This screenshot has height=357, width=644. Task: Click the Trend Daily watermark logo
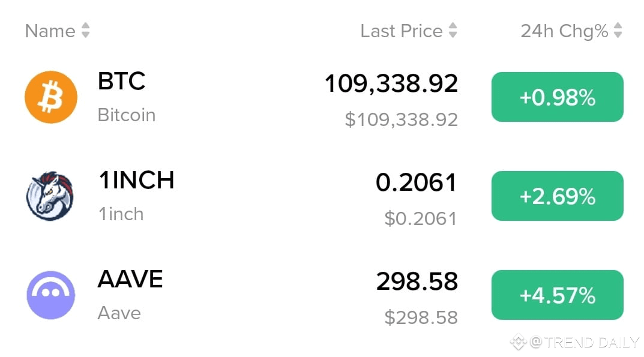coord(519,342)
